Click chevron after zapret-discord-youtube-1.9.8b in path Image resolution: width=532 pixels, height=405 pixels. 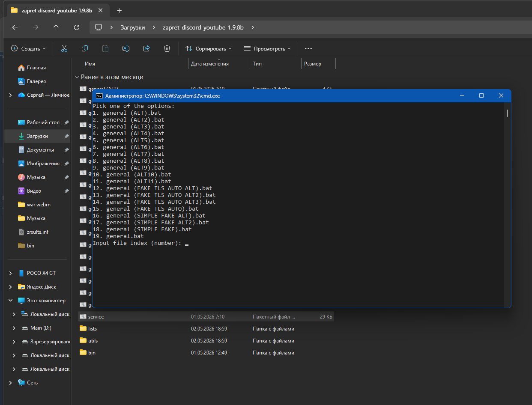pyautogui.click(x=253, y=27)
